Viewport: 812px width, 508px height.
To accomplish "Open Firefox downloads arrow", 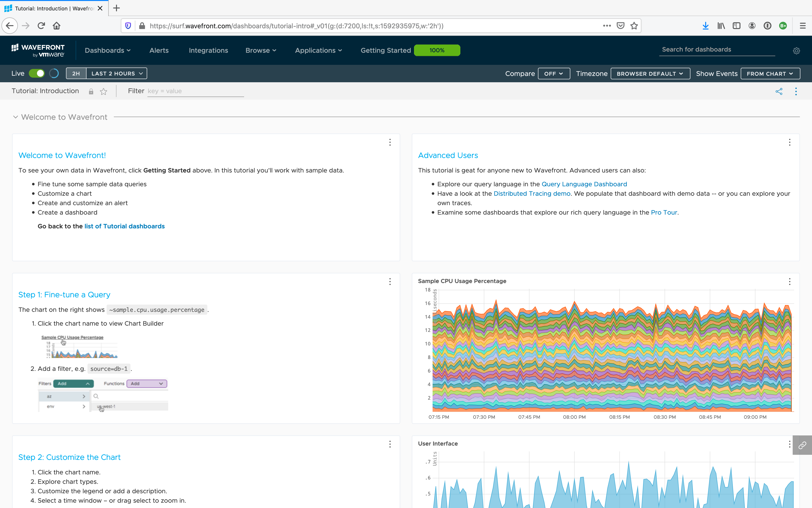I will pyautogui.click(x=705, y=26).
